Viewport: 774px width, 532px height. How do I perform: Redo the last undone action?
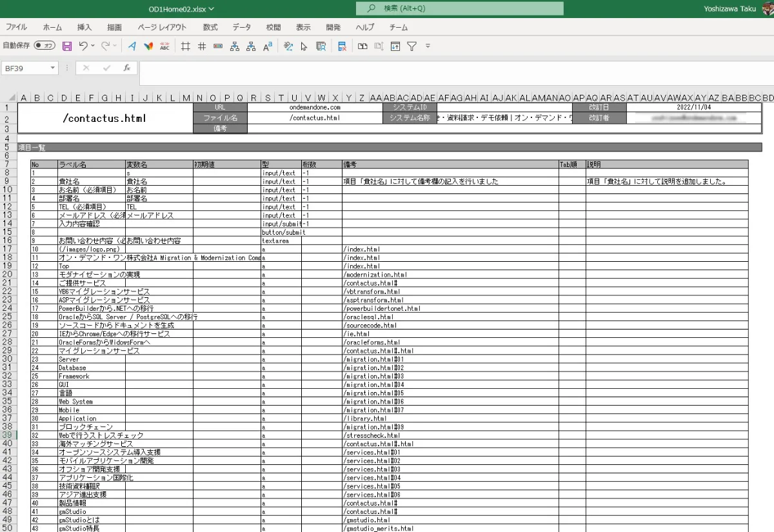(105, 46)
